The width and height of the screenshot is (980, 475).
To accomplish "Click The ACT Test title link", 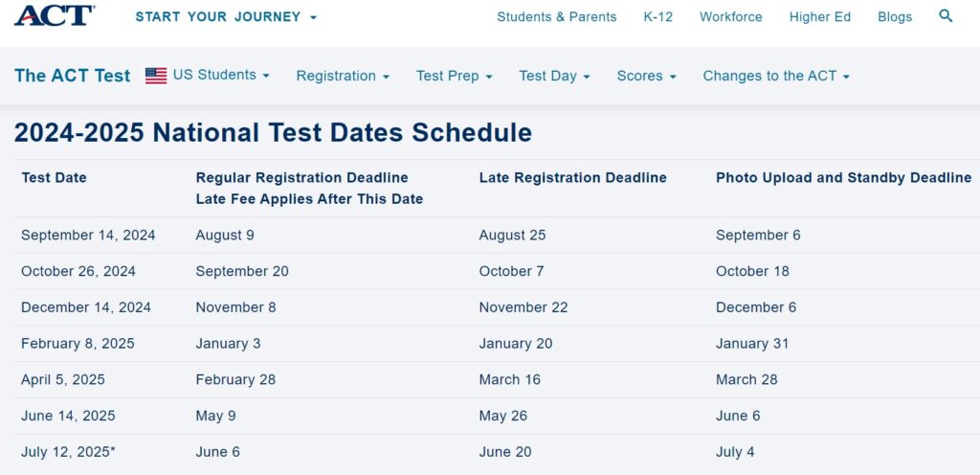I will coord(73,76).
